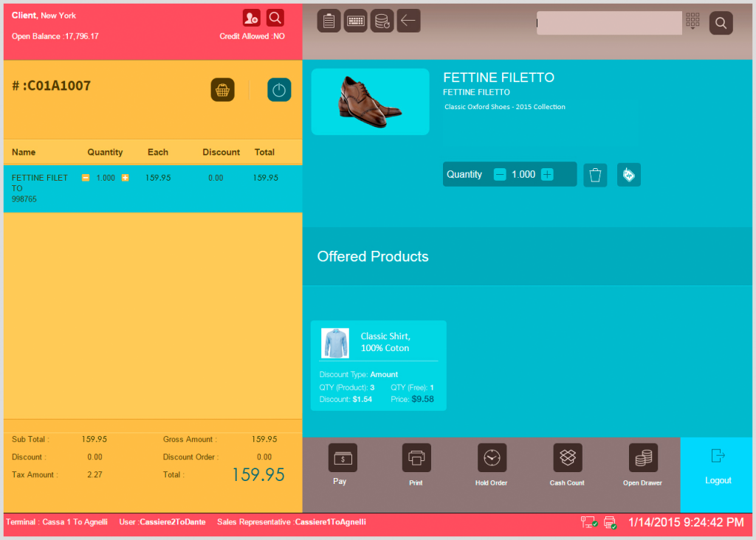Click the large total 159.95 amount
The image size is (756, 540).
pyautogui.click(x=258, y=474)
